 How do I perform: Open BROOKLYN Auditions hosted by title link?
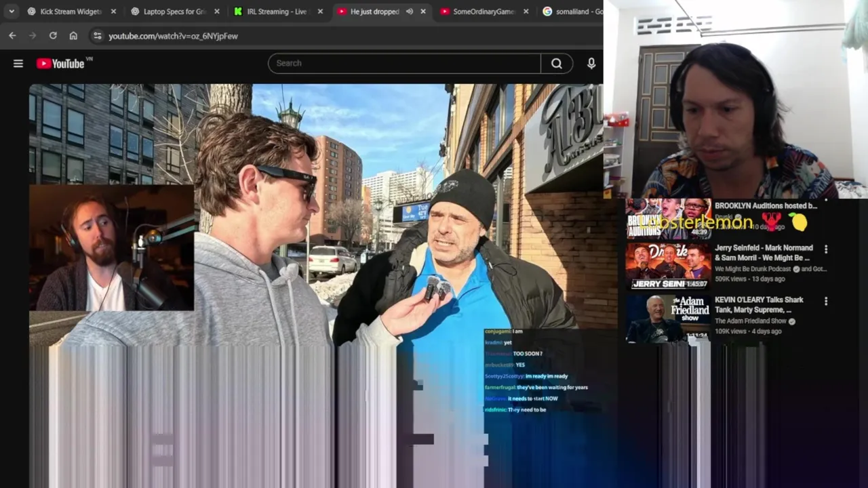point(766,205)
